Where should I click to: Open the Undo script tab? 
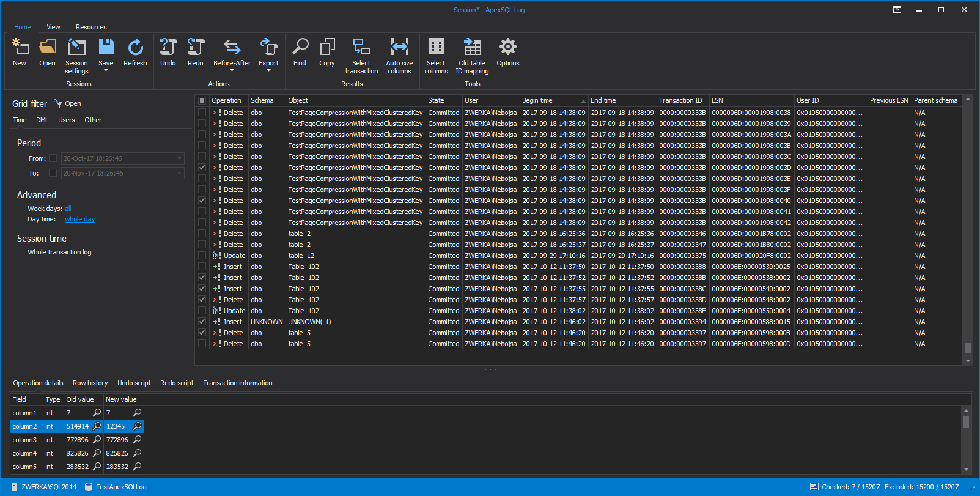tap(134, 383)
